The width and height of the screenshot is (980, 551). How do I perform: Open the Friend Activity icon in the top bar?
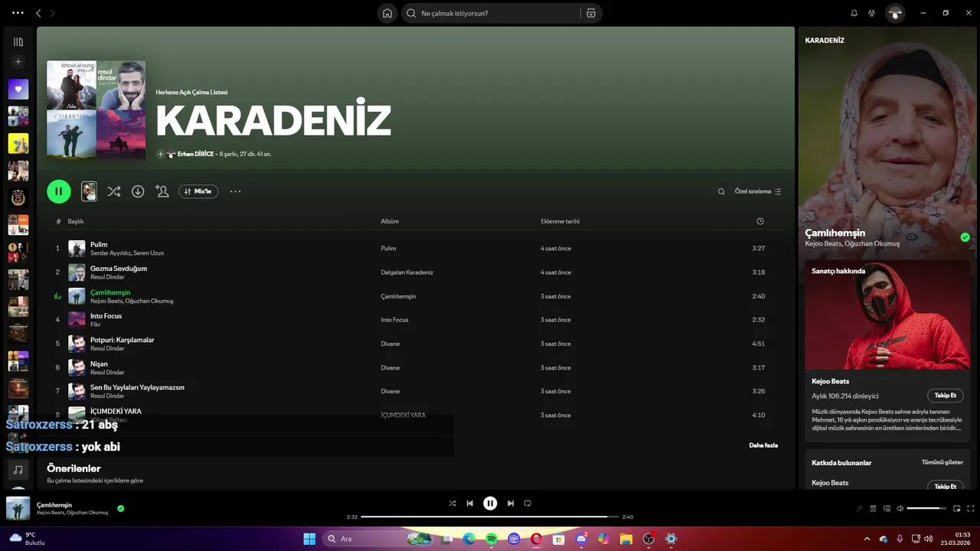872,13
